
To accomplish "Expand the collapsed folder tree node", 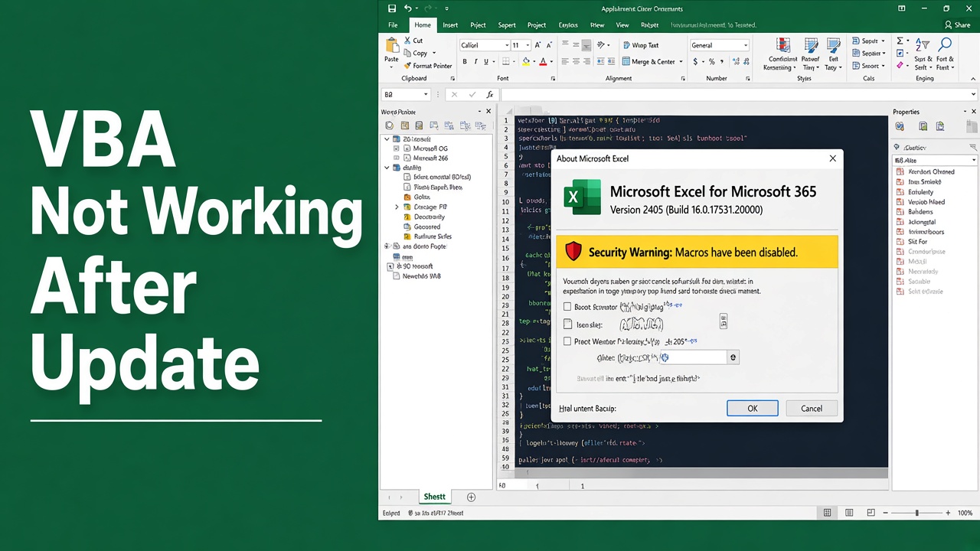I will pos(397,207).
